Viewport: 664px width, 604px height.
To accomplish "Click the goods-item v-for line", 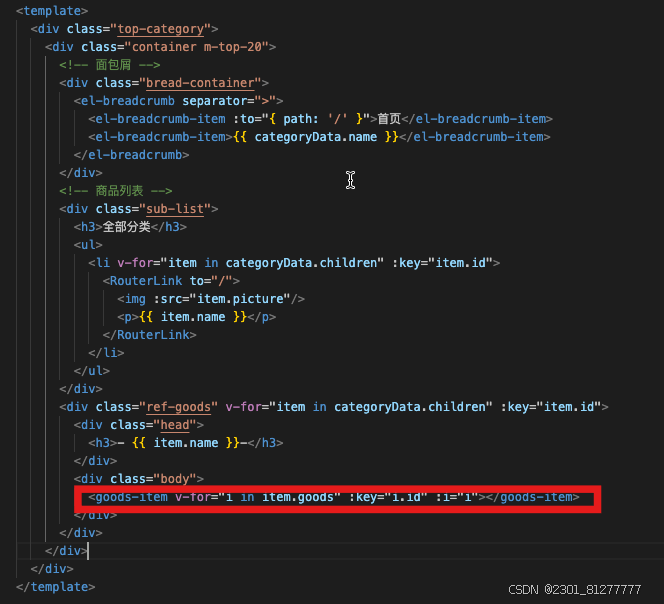I will 334,497.
